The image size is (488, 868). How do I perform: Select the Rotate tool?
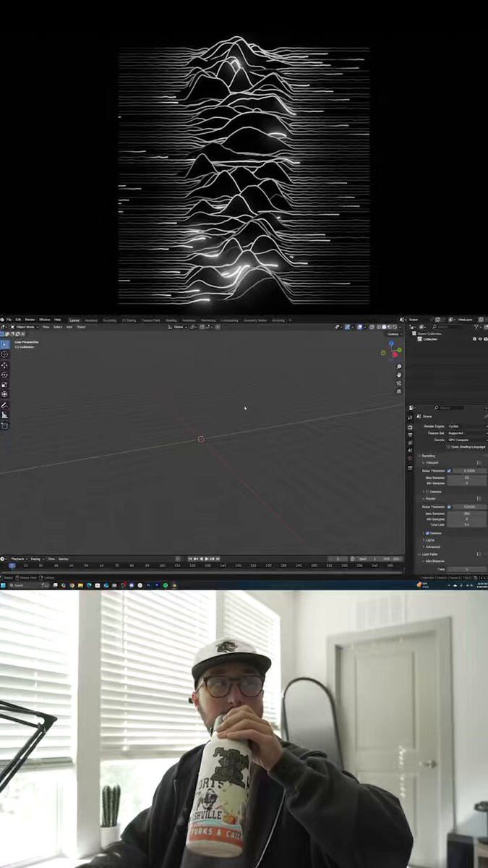coord(4,375)
